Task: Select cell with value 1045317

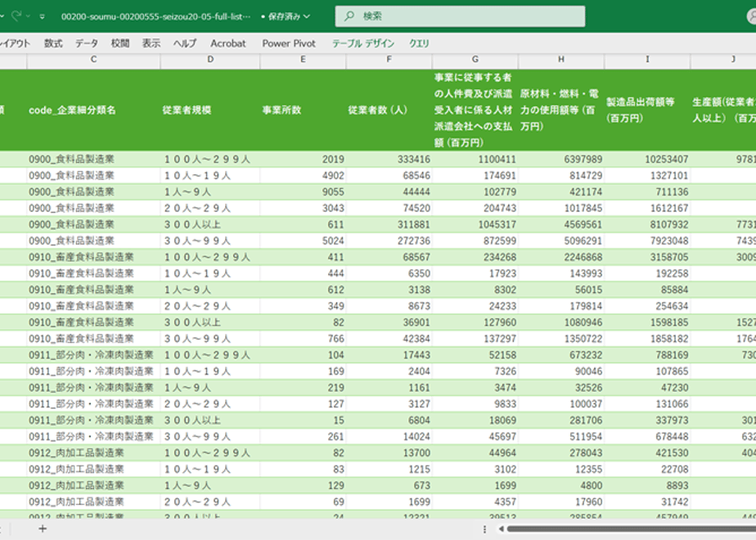Action: pos(475,225)
